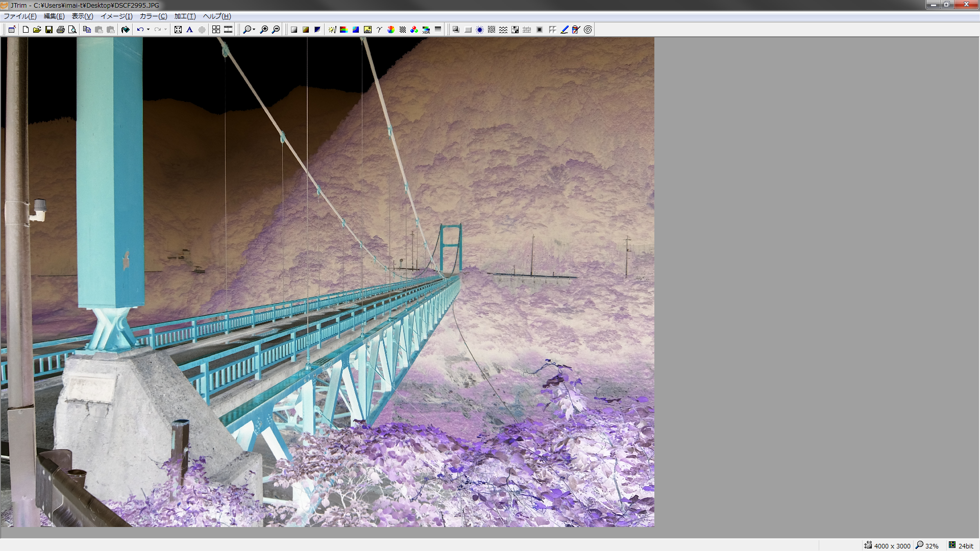Open the ファイル(F) menu

tap(20, 16)
